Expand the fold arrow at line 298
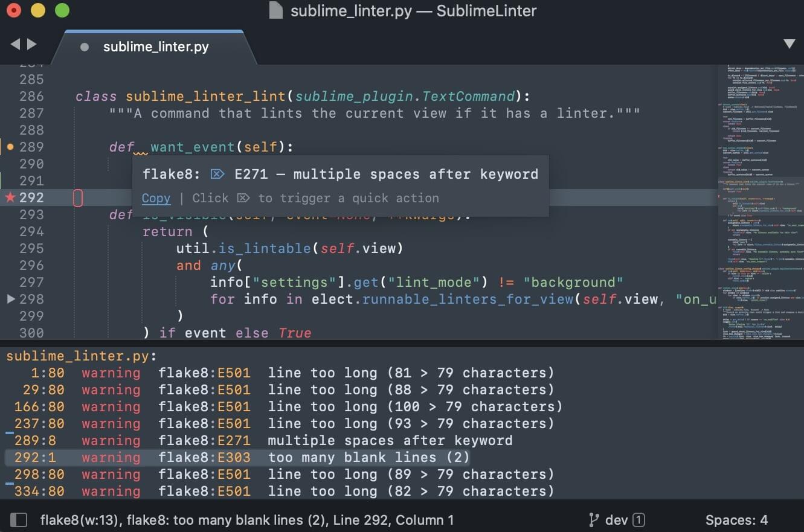 point(10,299)
